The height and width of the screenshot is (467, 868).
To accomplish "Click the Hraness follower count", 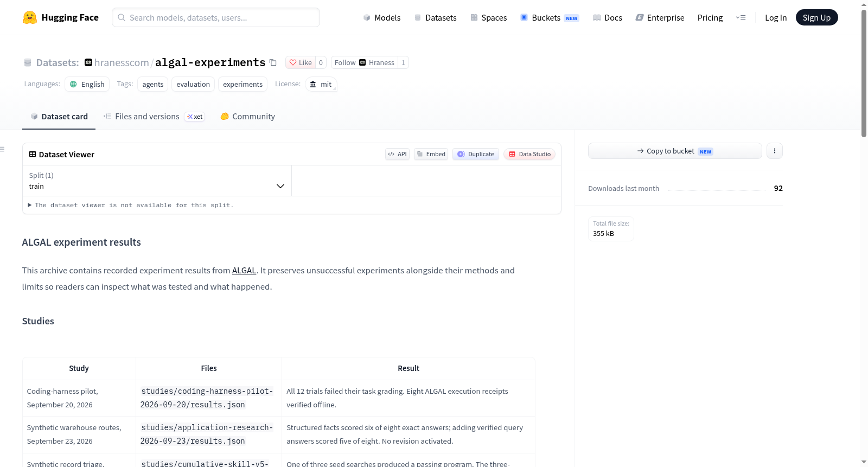I will (403, 62).
